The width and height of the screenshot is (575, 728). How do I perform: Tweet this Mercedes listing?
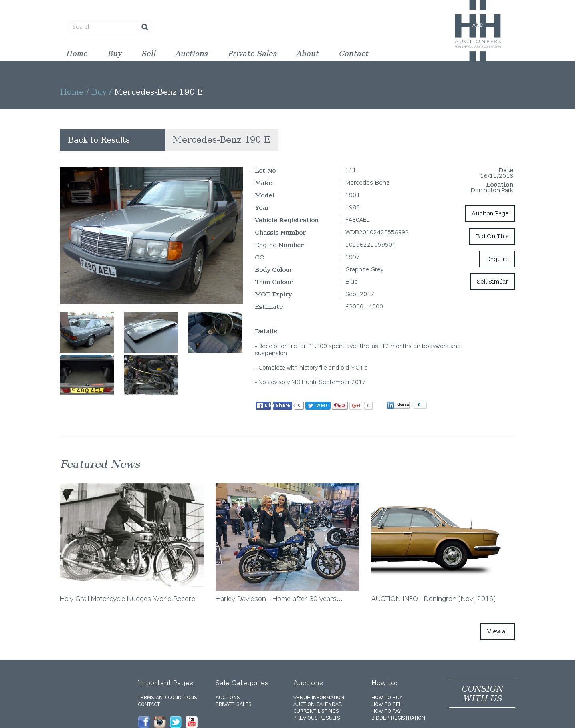(318, 406)
